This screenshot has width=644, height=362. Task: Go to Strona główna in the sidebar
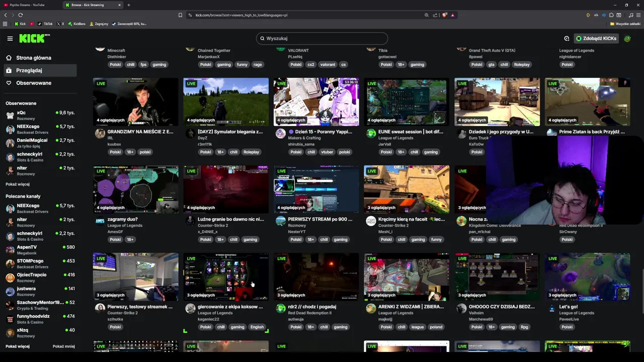[x=34, y=58]
